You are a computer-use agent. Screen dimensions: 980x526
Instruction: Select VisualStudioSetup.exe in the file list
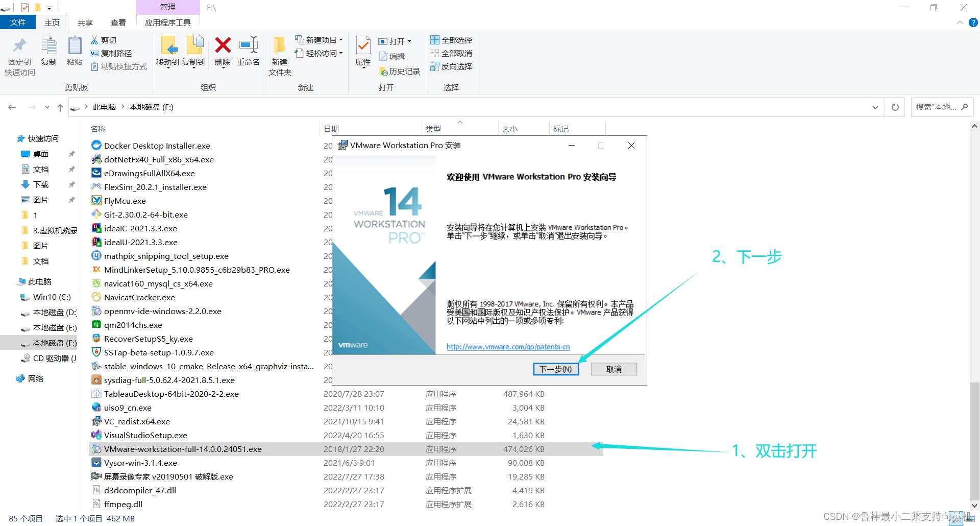click(145, 435)
